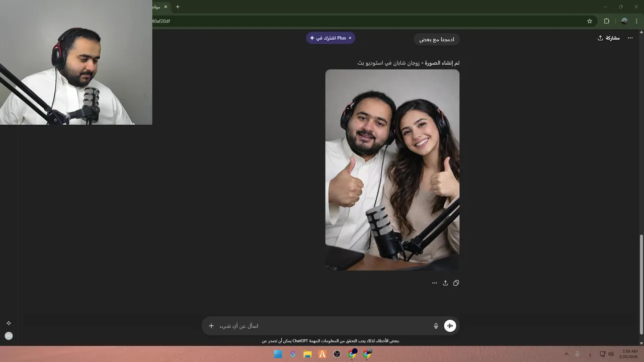Open the purple app icon in taskbar

(x=293, y=354)
